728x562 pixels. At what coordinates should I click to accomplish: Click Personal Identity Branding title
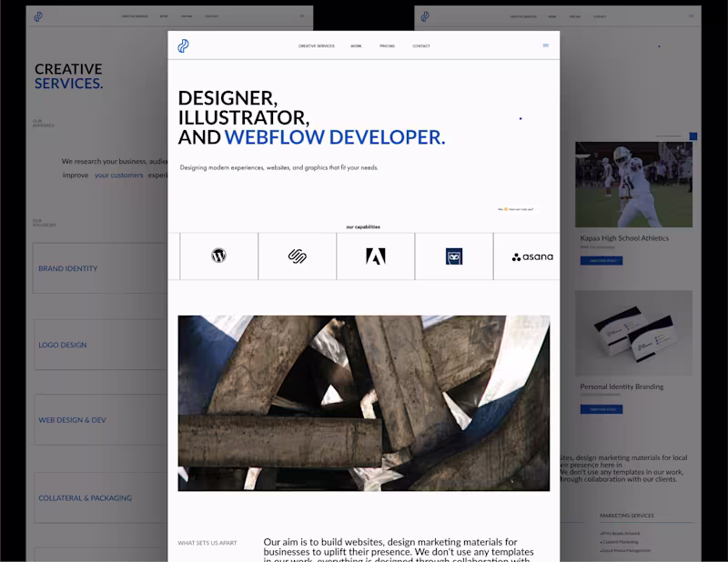pyautogui.click(x=622, y=386)
